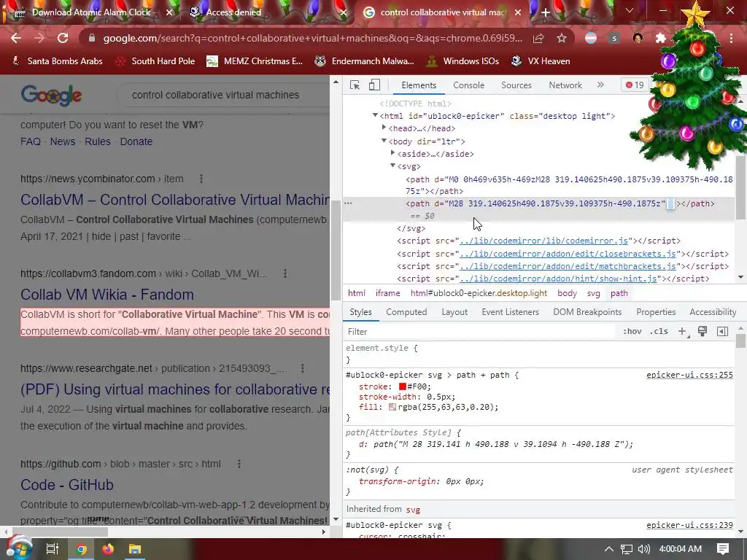This screenshot has width=747, height=560.
Task: Open the Accessibility tab in the Styles pane
Action: point(713,312)
